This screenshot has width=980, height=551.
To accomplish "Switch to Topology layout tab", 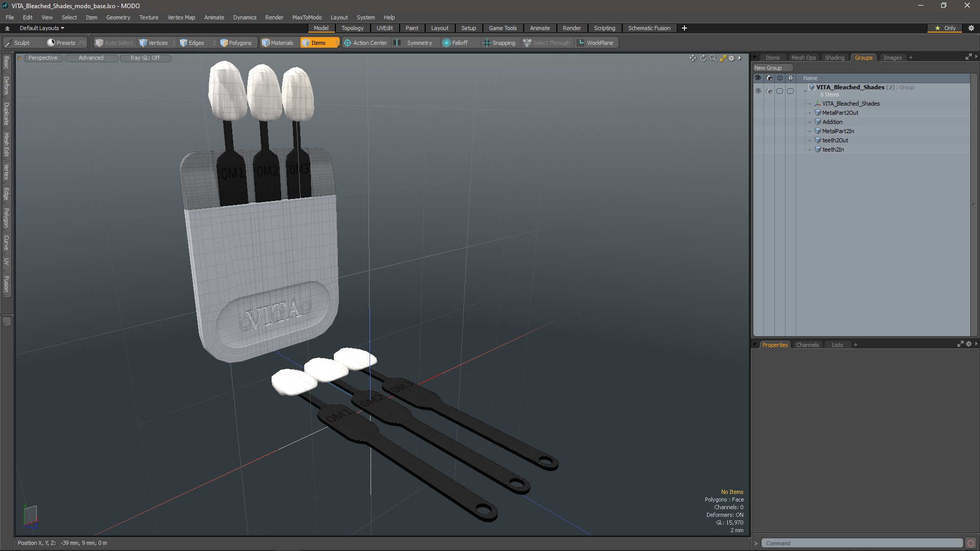I will click(x=352, y=28).
